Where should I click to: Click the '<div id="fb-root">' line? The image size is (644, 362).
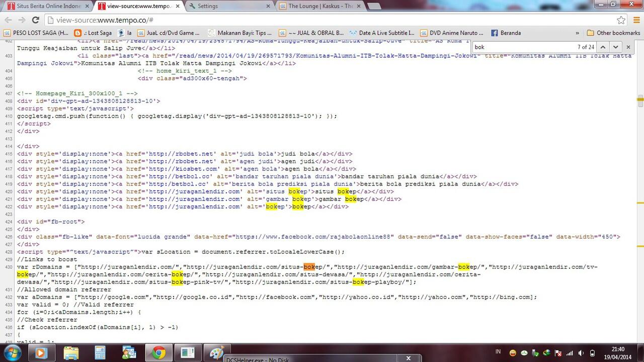click(x=51, y=222)
